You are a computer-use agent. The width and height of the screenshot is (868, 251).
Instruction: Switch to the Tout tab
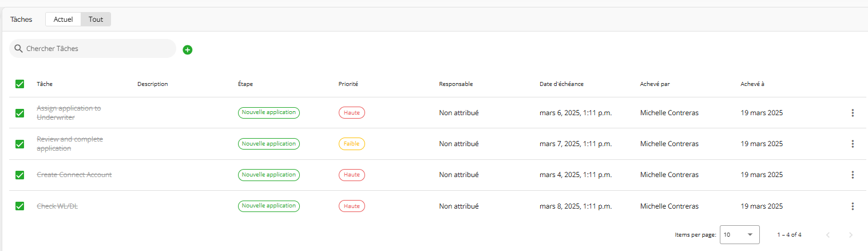(96, 19)
